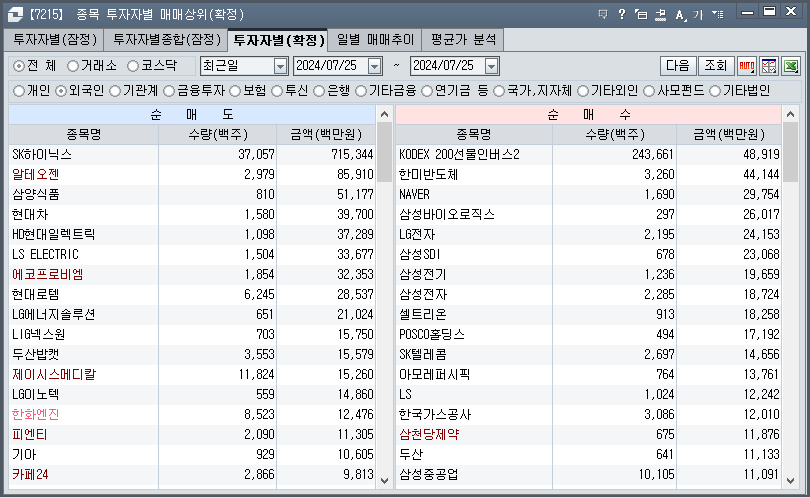Select the 전체 market radio button
The image size is (810, 498).
click(19, 66)
